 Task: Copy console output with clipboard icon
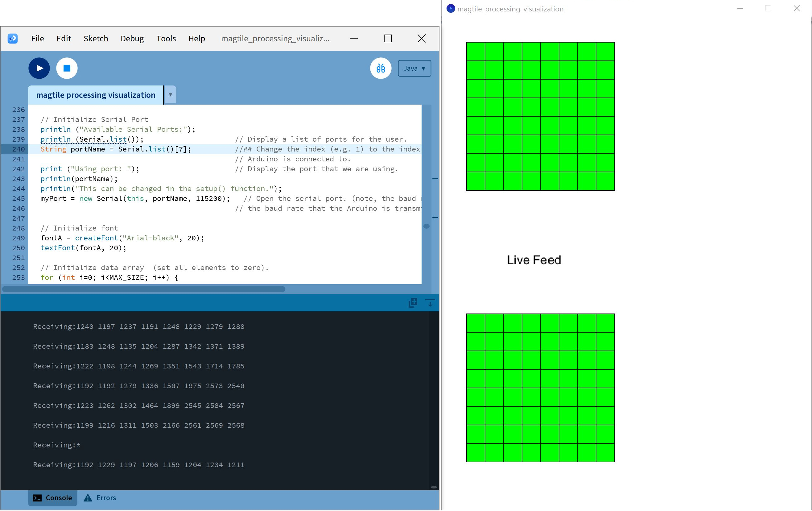pyautogui.click(x=413, y=302)
